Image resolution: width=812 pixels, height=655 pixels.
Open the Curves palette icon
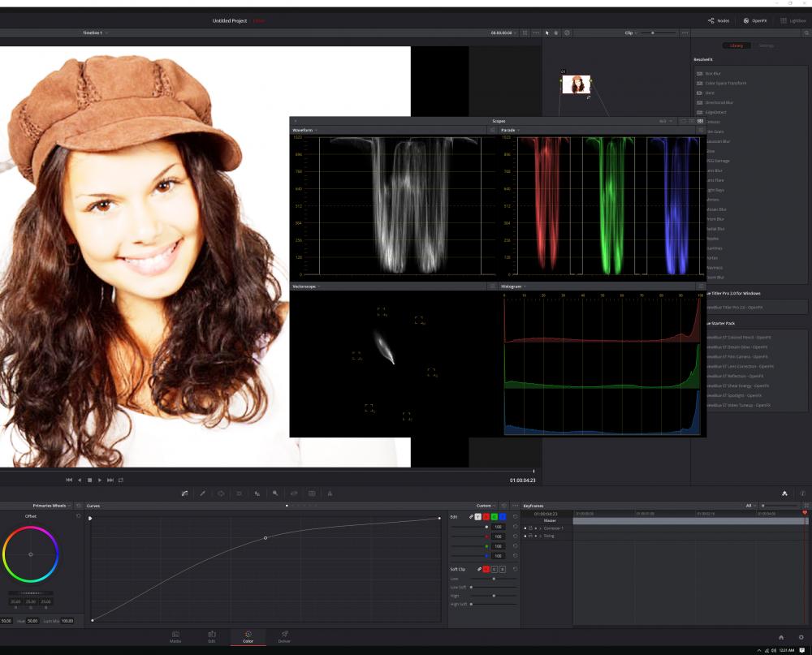184,493
